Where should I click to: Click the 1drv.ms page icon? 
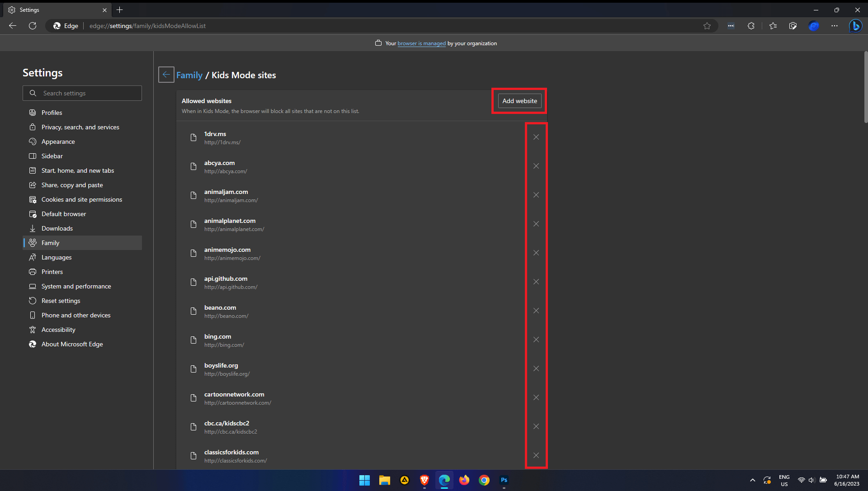click(x=193, y=137)
